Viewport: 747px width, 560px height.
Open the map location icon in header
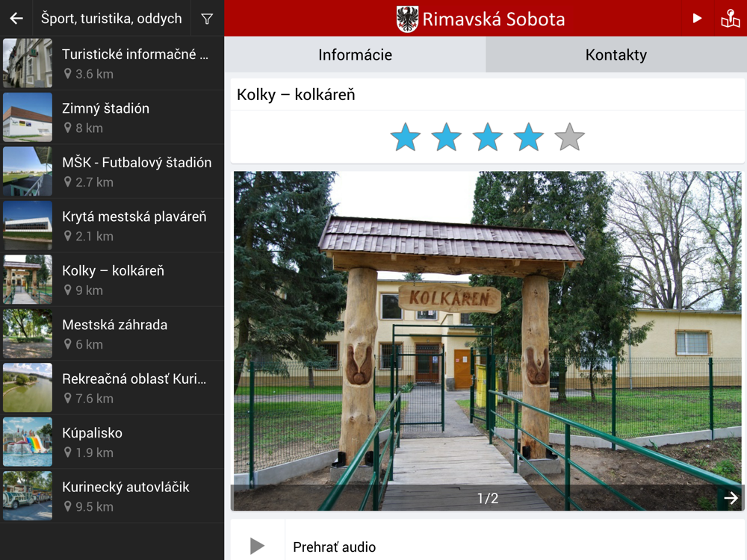coord(731,19)
